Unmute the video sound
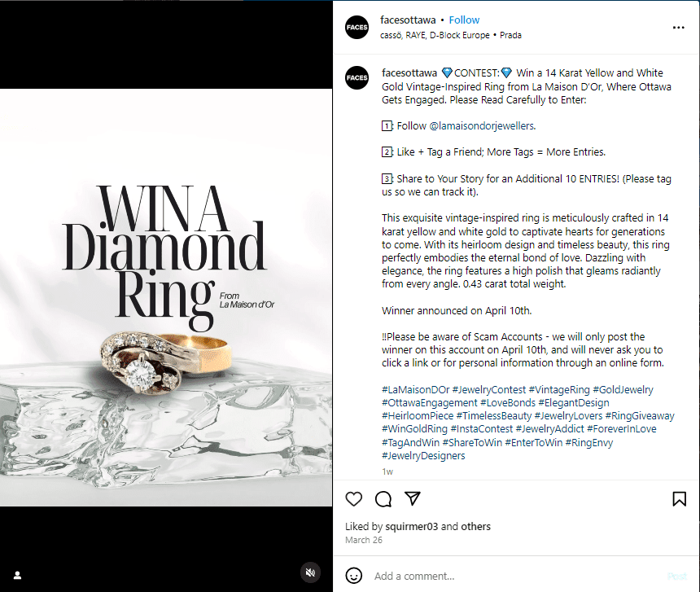This screenshot has height=592, width=700. click(x=309, y=572)
